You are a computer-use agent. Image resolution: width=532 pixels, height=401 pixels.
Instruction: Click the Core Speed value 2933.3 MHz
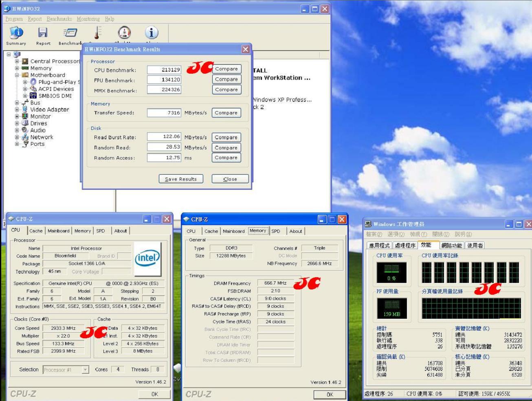click(63, 328)
